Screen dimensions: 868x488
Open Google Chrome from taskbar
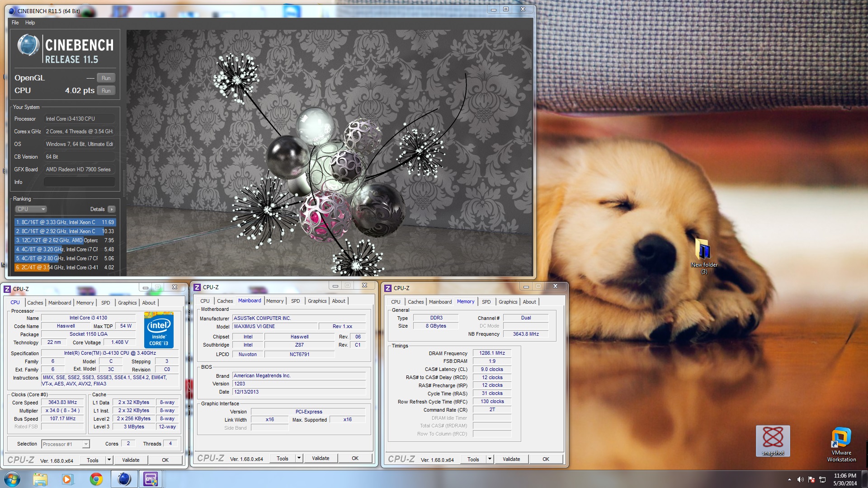click(96, 479)
